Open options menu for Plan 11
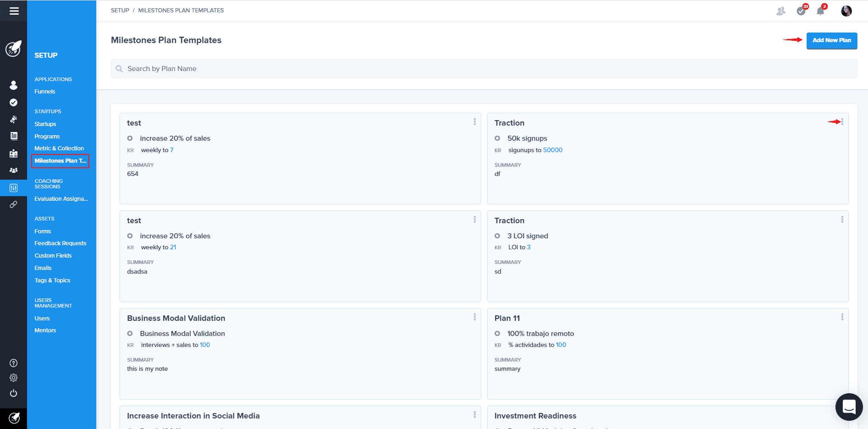The width and height of the screenshot is (868, 429). point(842,317)
